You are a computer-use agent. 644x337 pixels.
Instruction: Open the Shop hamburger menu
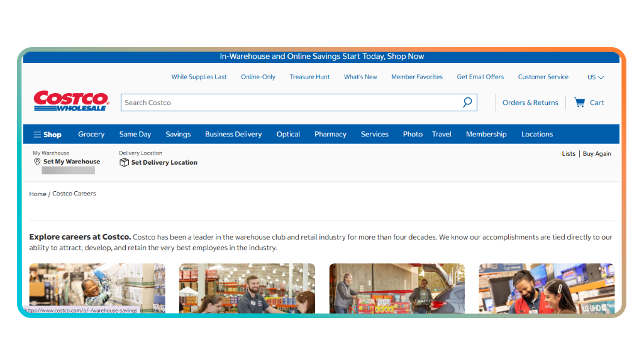click(x=47, y=134)
